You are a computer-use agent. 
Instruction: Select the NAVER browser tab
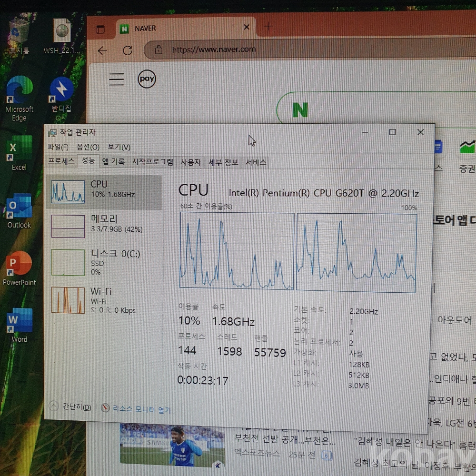(186, 28)
